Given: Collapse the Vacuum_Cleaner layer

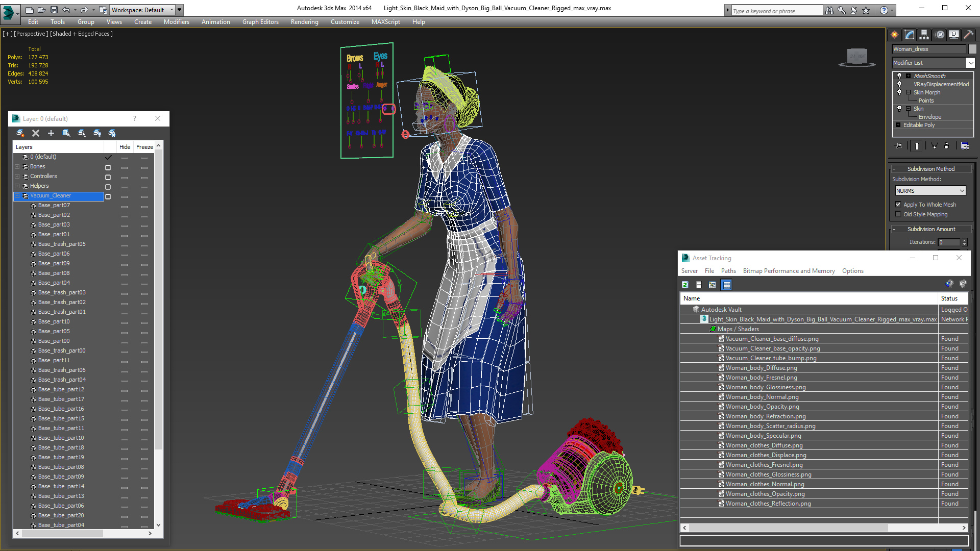Looking at the screenshot, I should coord(17,195).
